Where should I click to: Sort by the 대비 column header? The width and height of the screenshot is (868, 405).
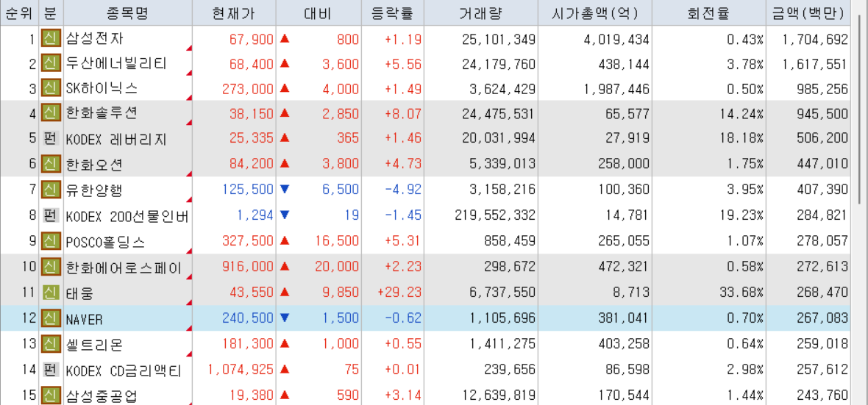tap(319, 13)
